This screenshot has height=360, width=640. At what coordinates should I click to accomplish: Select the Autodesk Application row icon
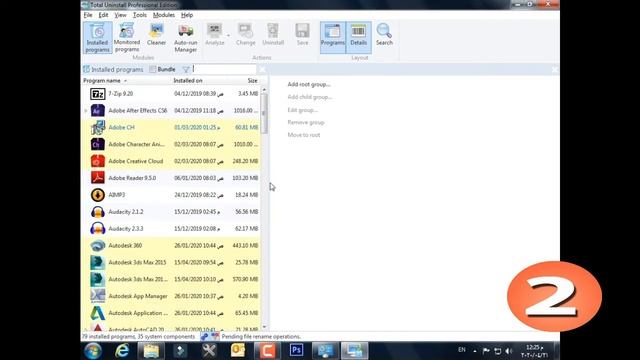(98, 313)
